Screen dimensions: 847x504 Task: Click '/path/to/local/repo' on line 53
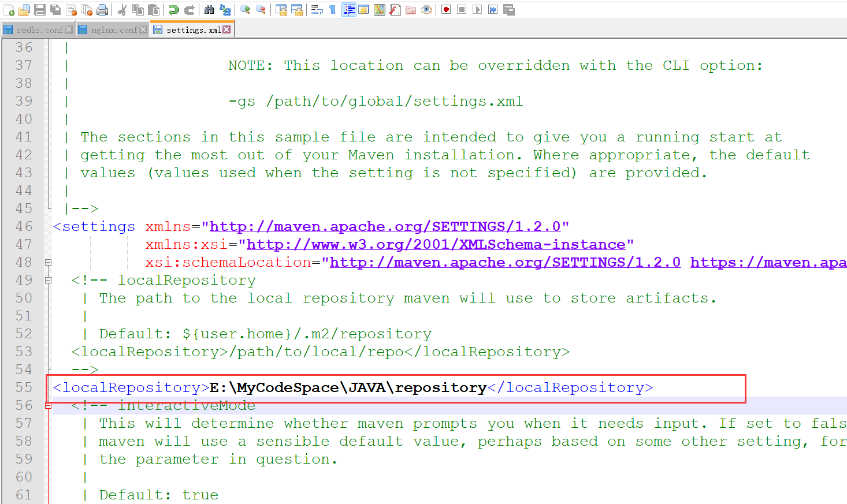pos(316,352)
